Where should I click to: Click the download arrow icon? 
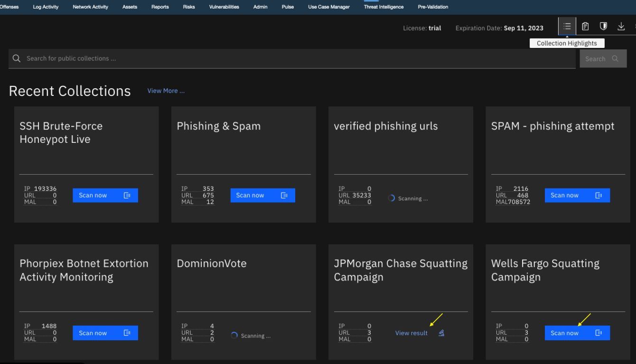pyautogui.click(x=621, y=27)
